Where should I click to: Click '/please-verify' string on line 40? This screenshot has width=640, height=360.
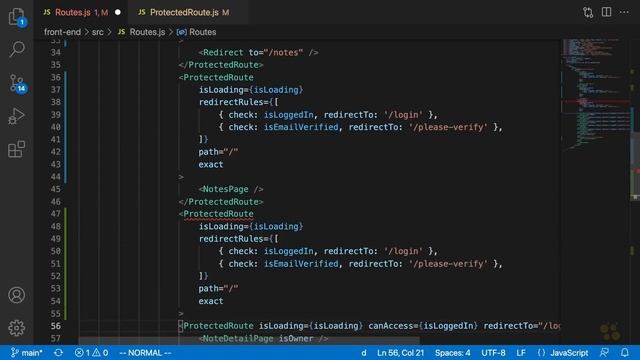click(x=448, y=127)
